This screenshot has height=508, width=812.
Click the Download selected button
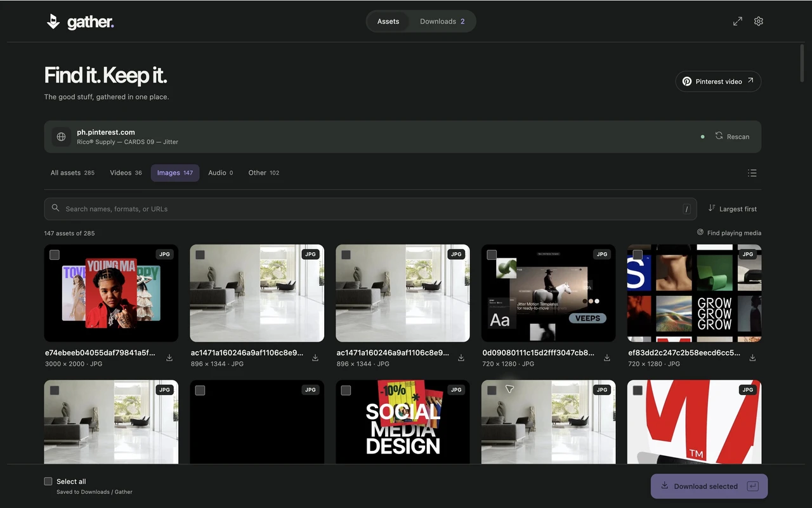(x=709, y=486)
